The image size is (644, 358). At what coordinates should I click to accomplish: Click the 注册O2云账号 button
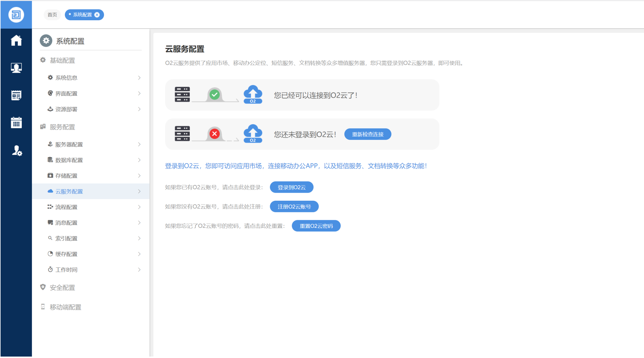point(294,206)
